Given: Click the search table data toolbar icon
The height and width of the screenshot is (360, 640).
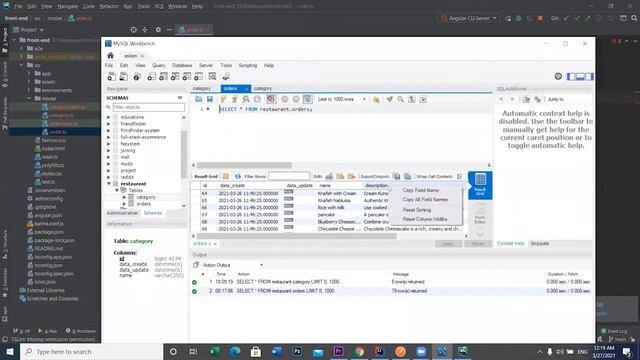Looking at the screenshot, I should pyautogui.click(x=213, y=76).
